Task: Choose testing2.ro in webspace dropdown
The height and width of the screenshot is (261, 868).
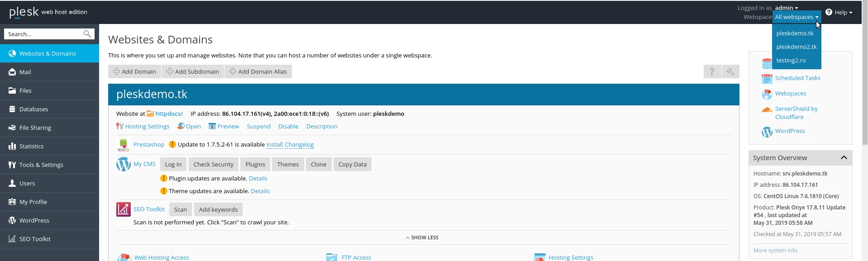Action: pos(791,60)
